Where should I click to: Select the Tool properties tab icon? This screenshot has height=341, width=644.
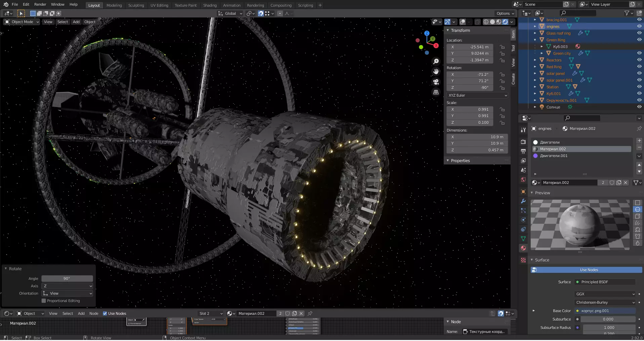pos(523,130)
